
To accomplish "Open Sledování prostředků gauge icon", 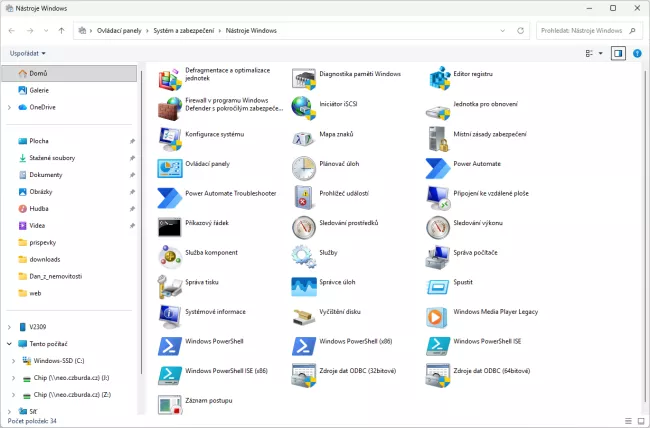I will (x=304, y=227).
